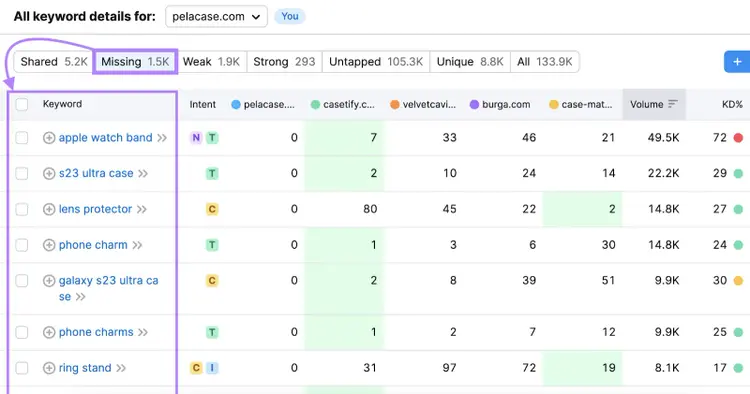750x394 pixels.
Task: Click the C intent badge for lens protector
Action: [212, 209]
